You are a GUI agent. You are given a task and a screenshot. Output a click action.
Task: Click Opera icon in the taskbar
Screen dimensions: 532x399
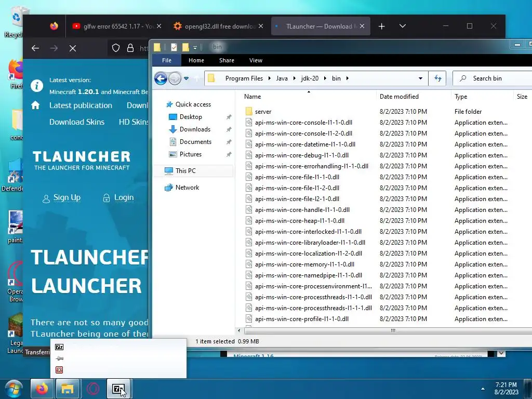[x=92, y=389]
